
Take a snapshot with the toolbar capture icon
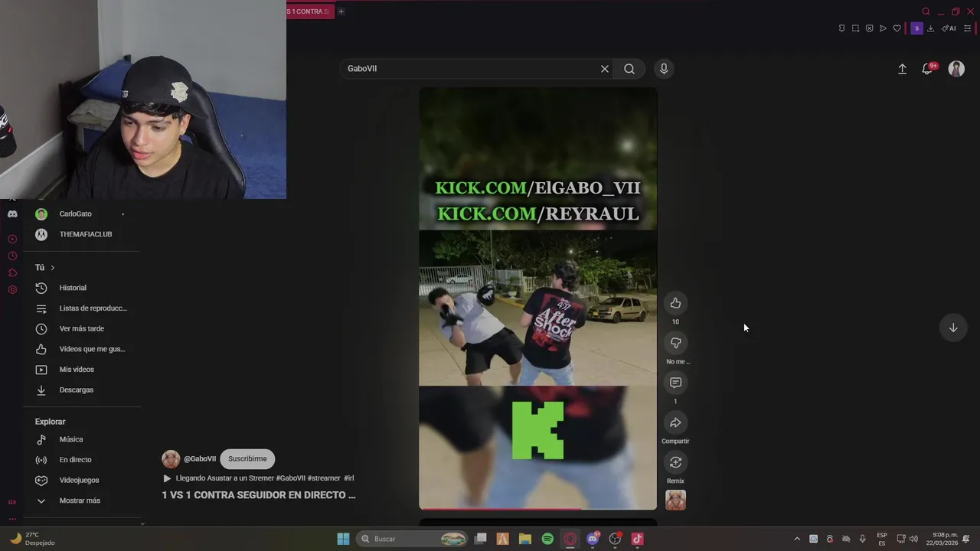point(855,28)
